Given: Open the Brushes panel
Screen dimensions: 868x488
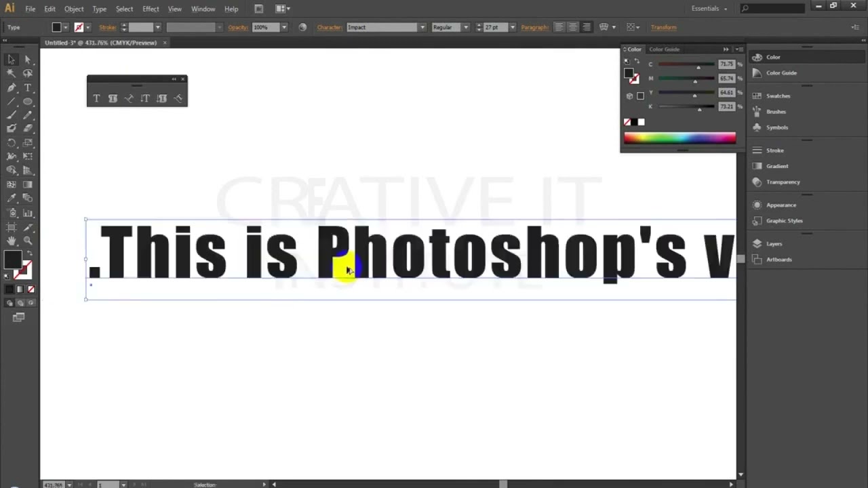Looking at the screenshot, I should 776,111.
